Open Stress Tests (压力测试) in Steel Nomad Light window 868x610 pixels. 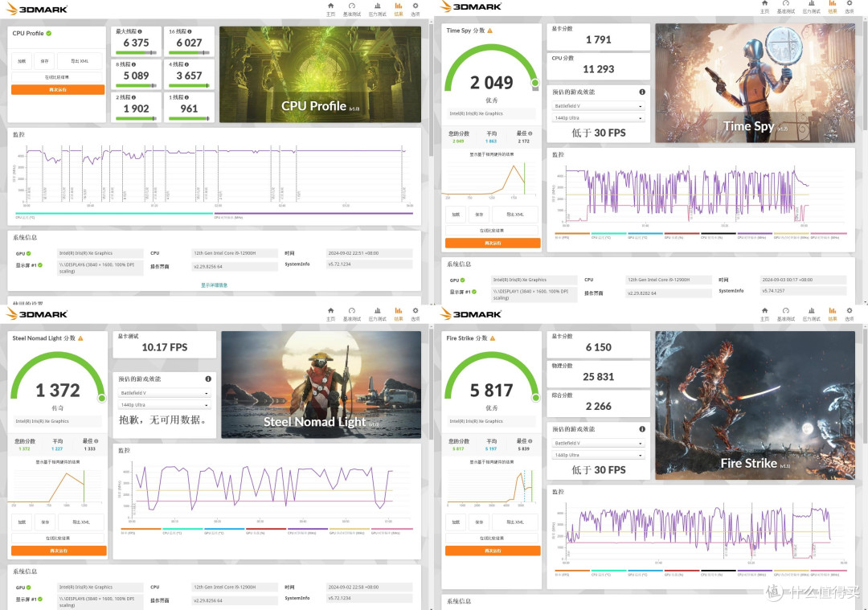pyautogui.click(x=378, y=314)
